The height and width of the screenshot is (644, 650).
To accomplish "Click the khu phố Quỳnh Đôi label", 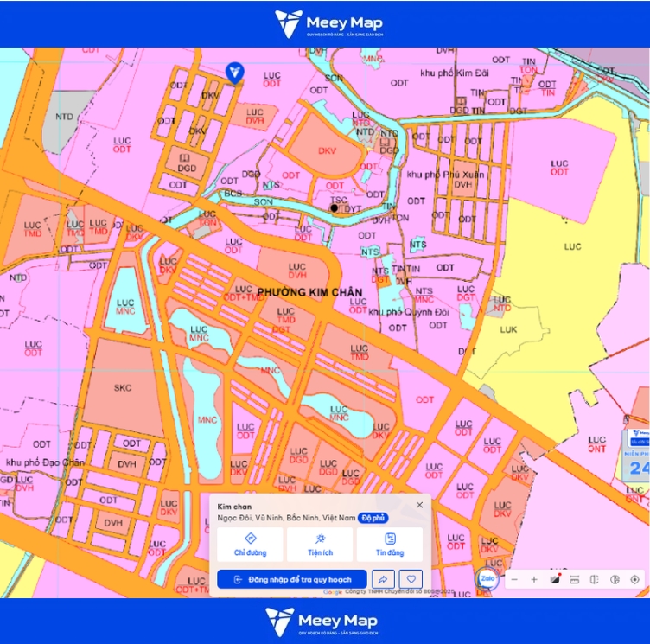I will (409, 312).
